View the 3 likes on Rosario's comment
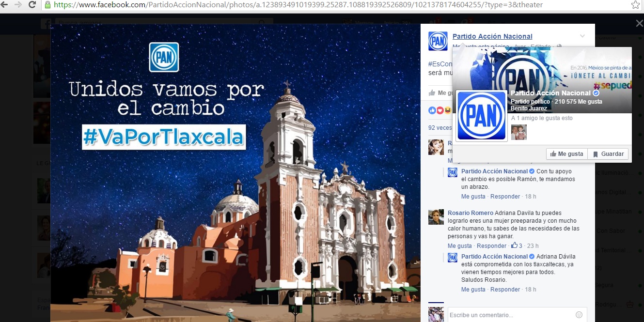644x322 pixels. pos(517,245)
